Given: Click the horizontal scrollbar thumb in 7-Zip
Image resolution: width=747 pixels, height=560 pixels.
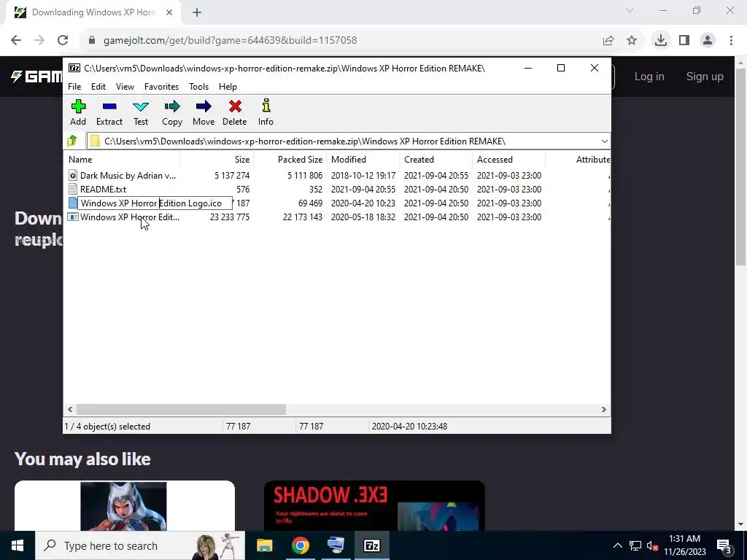Looking at the screenshot, I should pyautogui.click(x=181, y=410).
